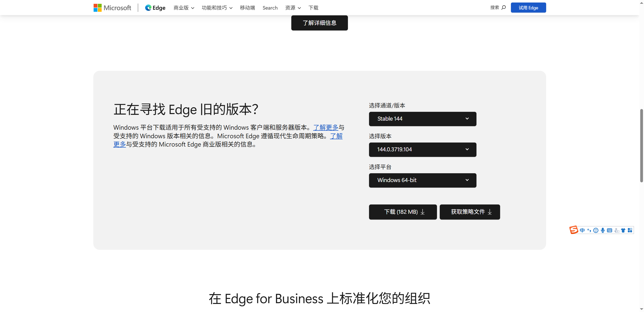Click the page vertical scrollbar thumb
The width and height of the screenshot is (644, 312).
pos(641,146)
